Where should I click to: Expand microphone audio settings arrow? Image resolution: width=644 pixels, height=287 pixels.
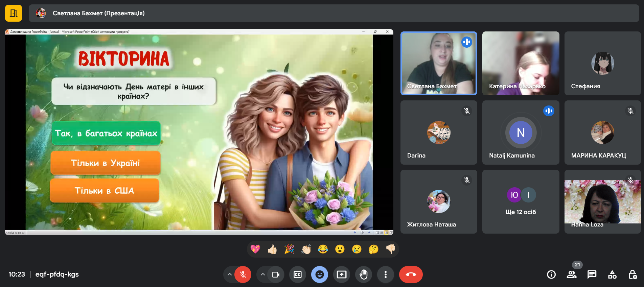[230, 274]
